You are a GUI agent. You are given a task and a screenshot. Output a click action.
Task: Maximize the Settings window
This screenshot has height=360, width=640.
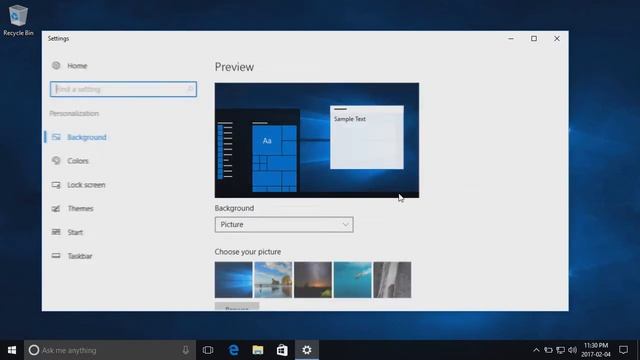534,38
